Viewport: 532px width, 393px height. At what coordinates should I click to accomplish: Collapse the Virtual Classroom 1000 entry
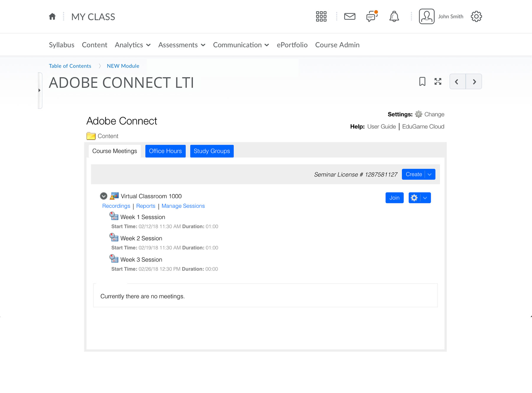click(103, 196)
